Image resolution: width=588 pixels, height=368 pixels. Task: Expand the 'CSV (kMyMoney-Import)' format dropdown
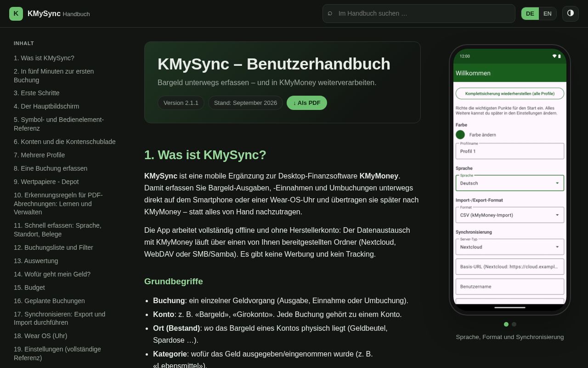click(510, 215)
